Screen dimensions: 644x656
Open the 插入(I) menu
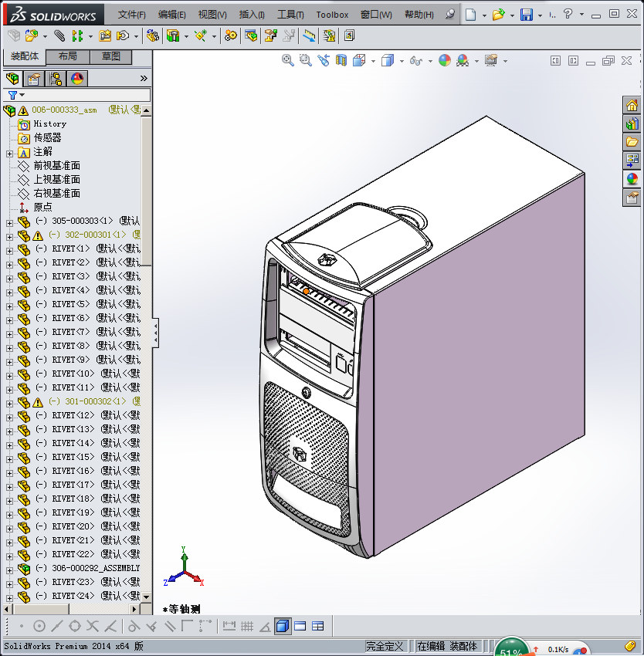pyautogui.click(x=252, y=15)
